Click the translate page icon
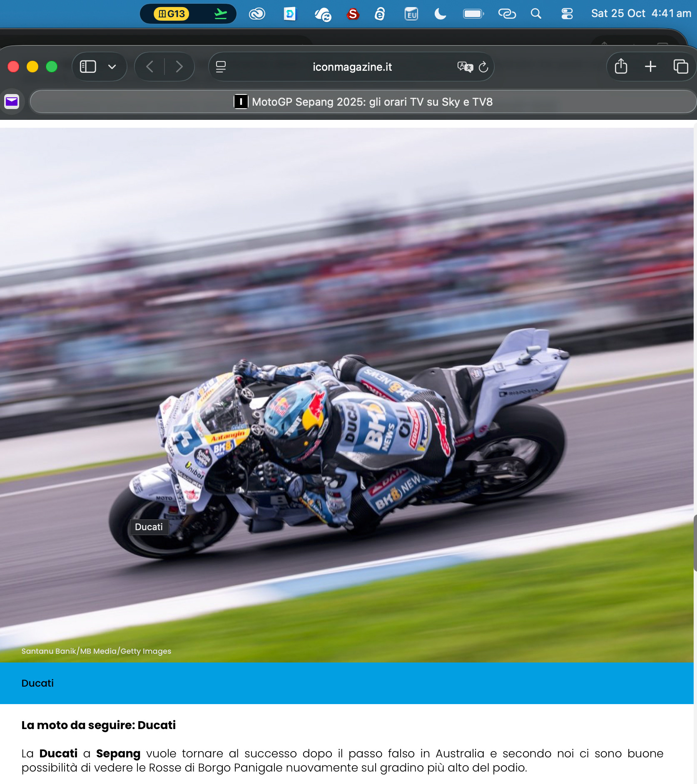This screenshot has width=697, height=784. (465, 67)
